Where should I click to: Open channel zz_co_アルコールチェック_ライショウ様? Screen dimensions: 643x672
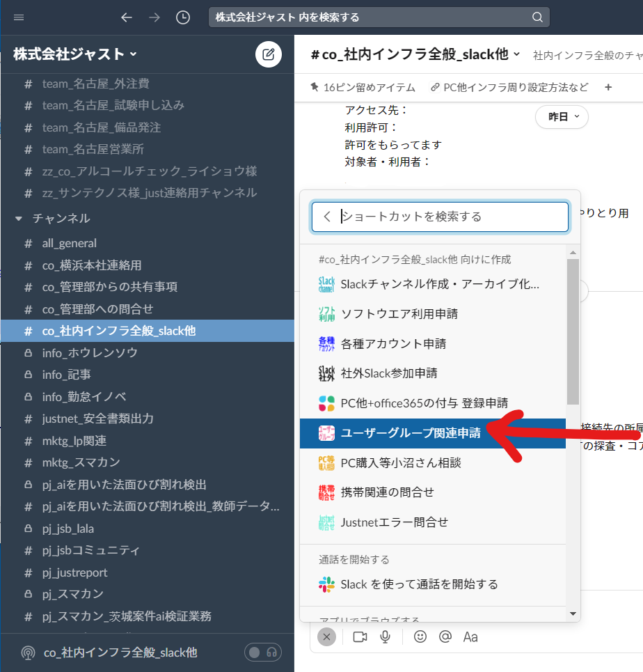[148, 171]
